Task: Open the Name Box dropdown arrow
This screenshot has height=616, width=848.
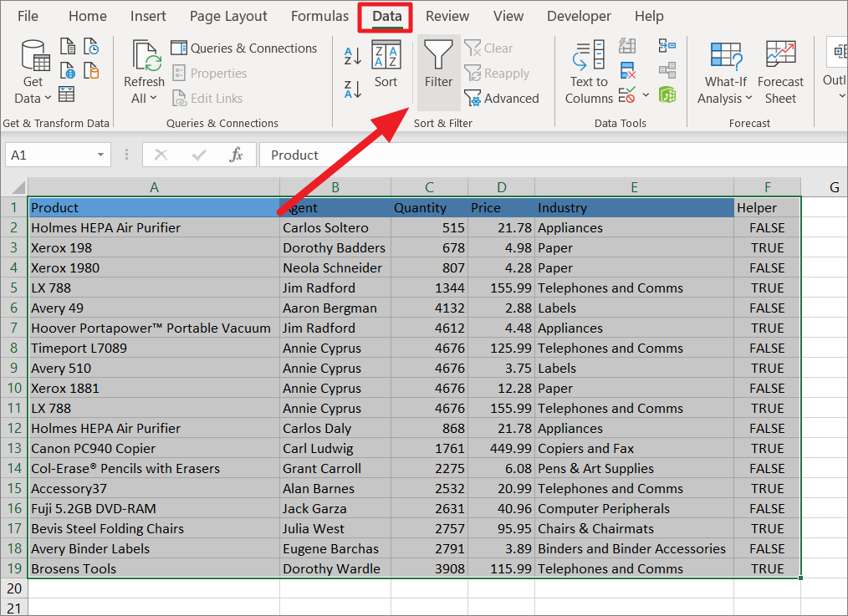Action: tap(100, 155)
